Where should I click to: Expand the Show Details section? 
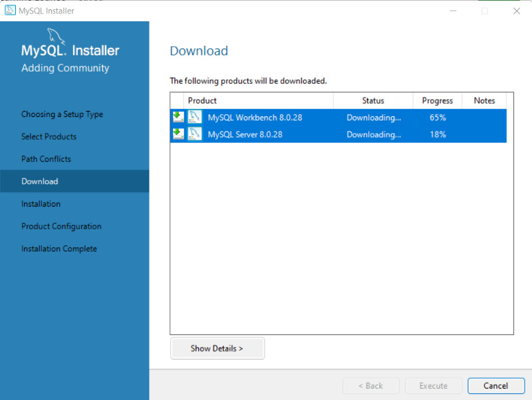coord(217,348)
